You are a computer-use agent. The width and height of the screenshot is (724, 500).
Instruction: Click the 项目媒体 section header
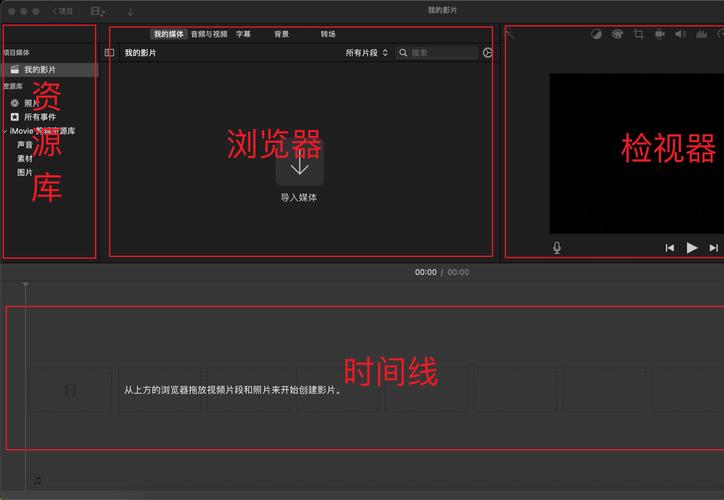coord(16,53)
